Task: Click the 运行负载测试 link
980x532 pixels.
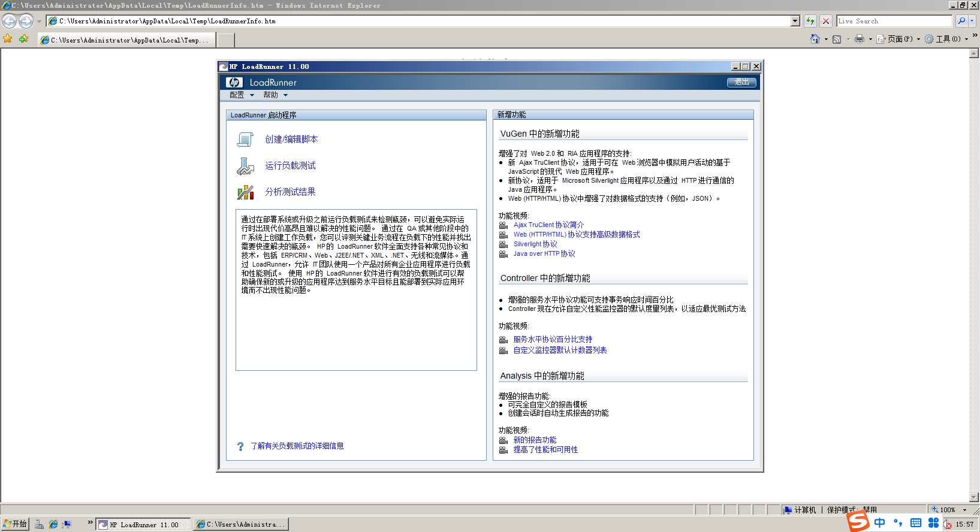Action: tap(291, 166)
